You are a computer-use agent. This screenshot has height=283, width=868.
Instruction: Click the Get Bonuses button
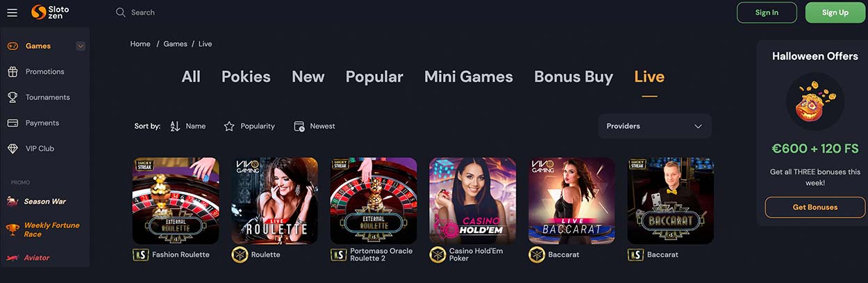pos(815,207)
